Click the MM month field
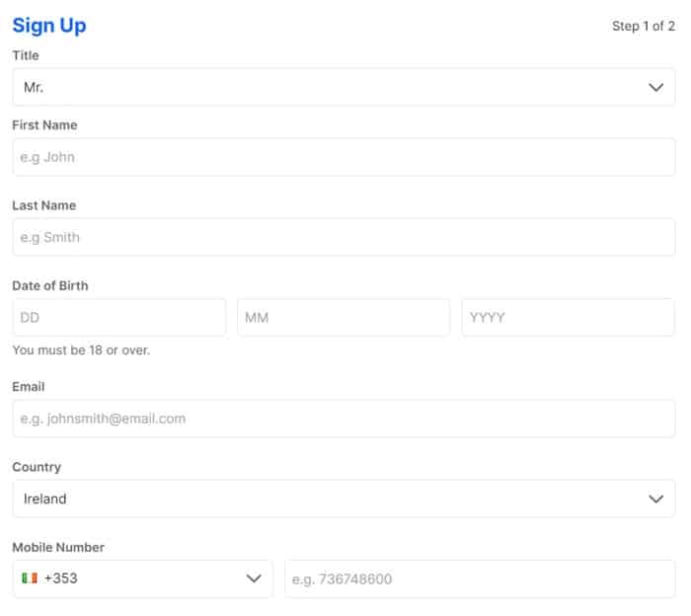 click(344, 318)
